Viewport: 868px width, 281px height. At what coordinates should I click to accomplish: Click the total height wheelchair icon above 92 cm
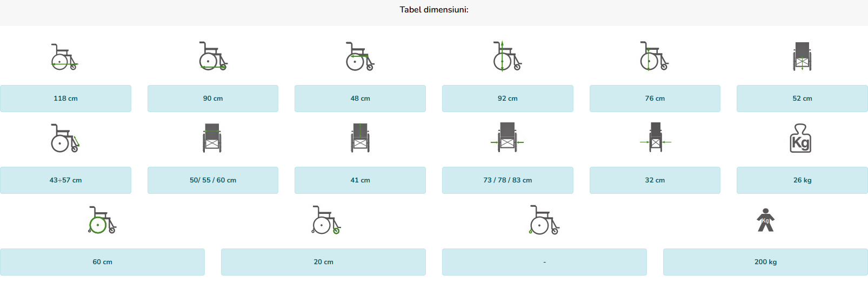(x=508, y=56)
